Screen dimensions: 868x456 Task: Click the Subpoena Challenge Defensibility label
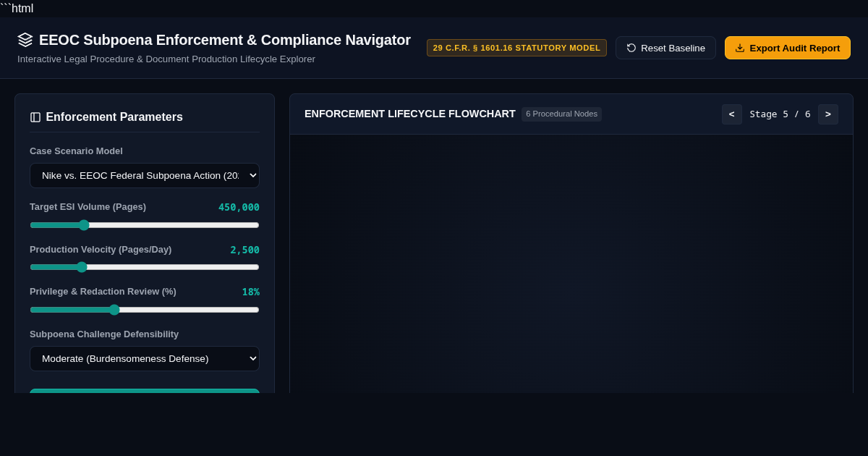104,334
